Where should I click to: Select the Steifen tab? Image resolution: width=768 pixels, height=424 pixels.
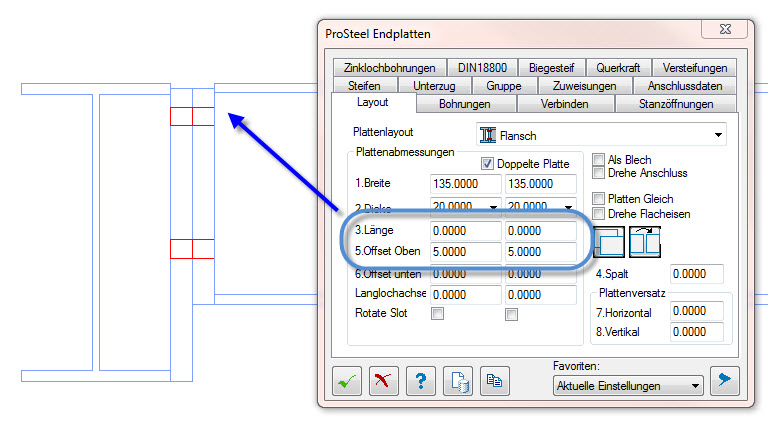(364, 86)
